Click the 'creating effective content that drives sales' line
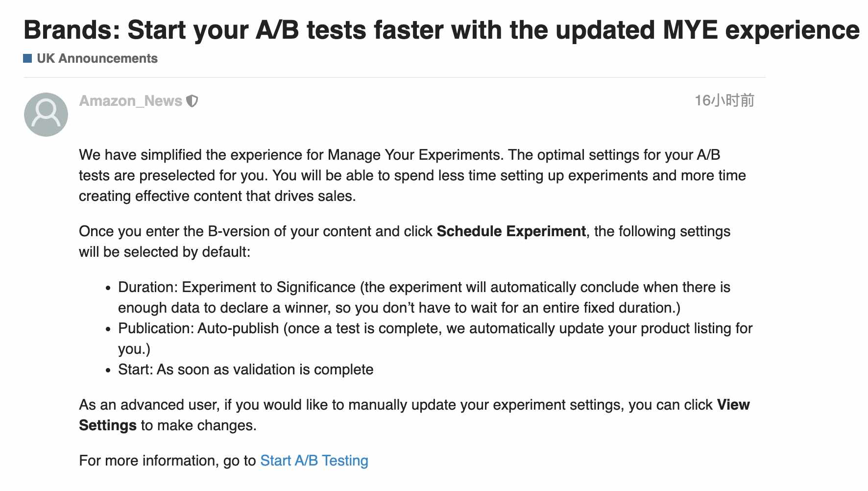 click(x=217, y=196)
